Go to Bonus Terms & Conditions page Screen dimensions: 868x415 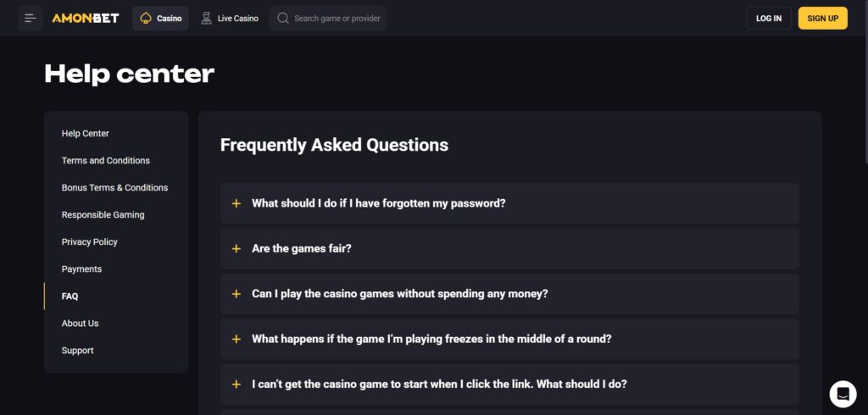click(114, 188)
